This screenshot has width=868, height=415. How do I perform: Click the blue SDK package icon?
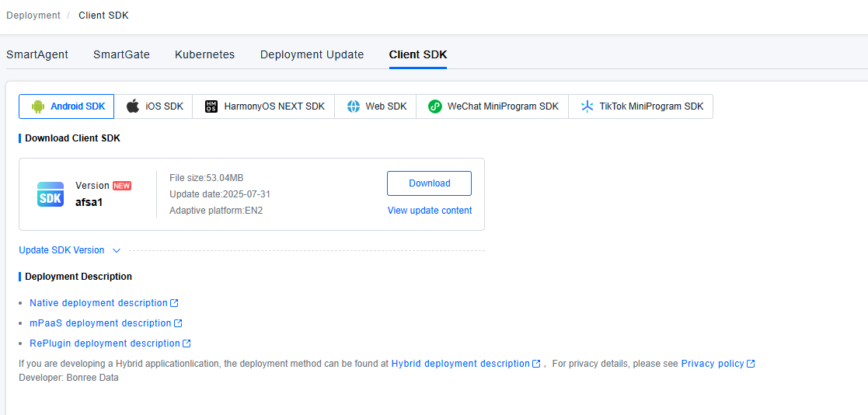[51, 194]
